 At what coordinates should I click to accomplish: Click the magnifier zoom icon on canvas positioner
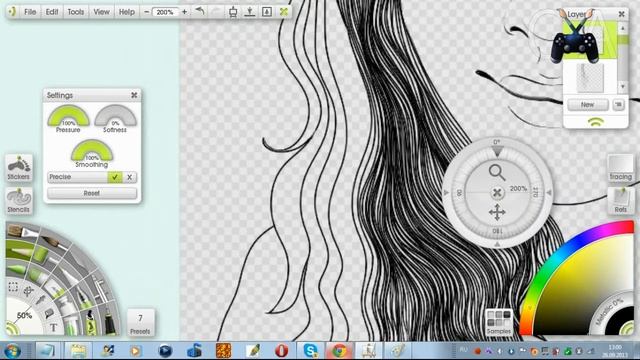click(x=497, y=172)
